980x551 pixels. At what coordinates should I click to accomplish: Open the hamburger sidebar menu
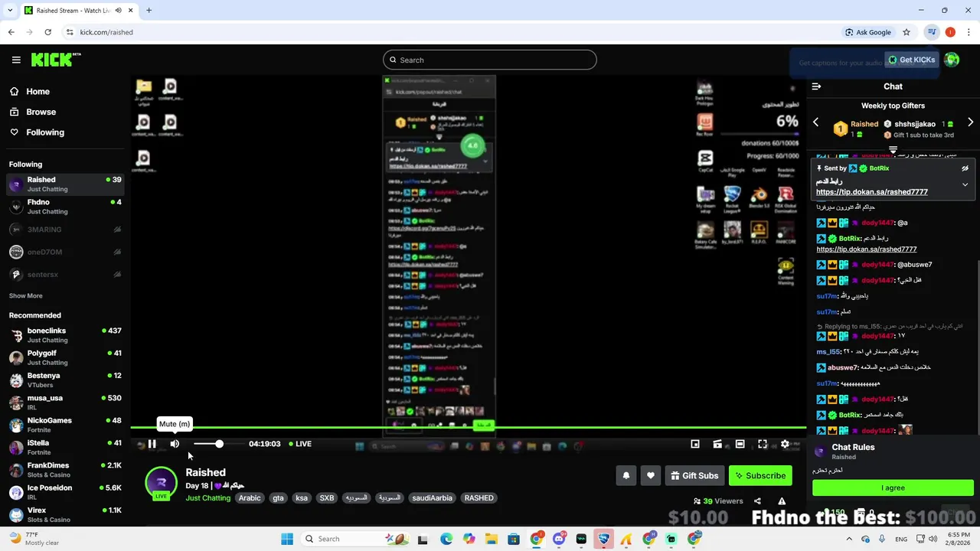pos(16,60)
